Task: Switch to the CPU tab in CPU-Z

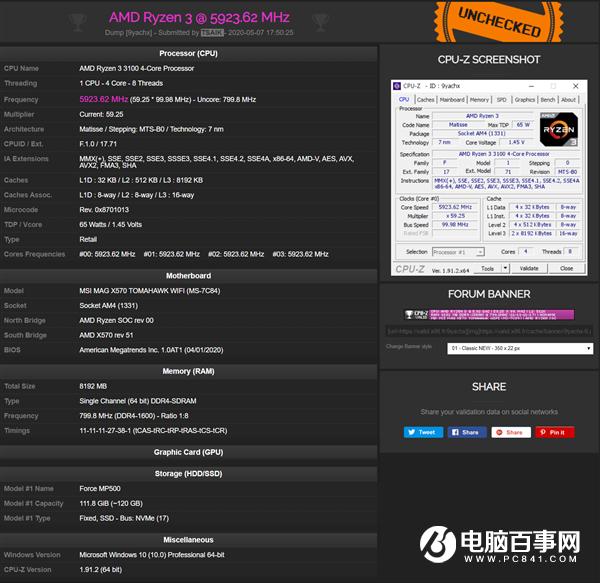Action: click(x=404, y=99)
